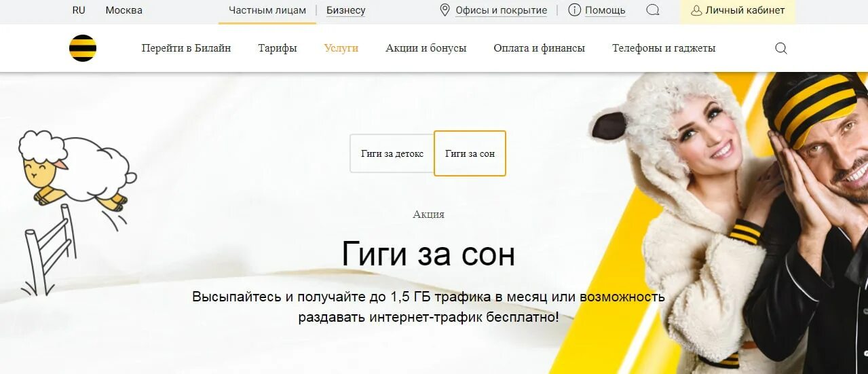
Task: Click the chat bubble icon
Action: click(653, 10)
